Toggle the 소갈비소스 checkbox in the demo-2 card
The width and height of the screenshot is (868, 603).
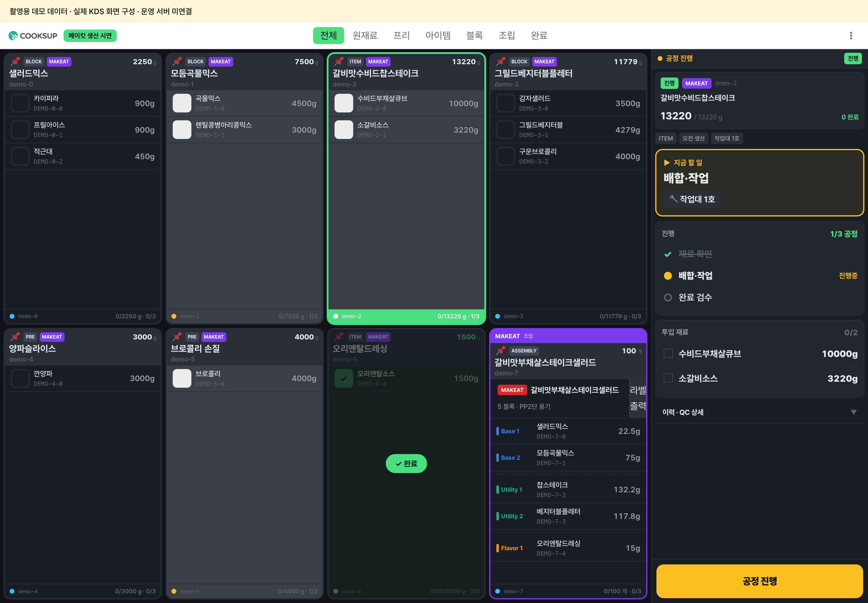click(344, 130)
